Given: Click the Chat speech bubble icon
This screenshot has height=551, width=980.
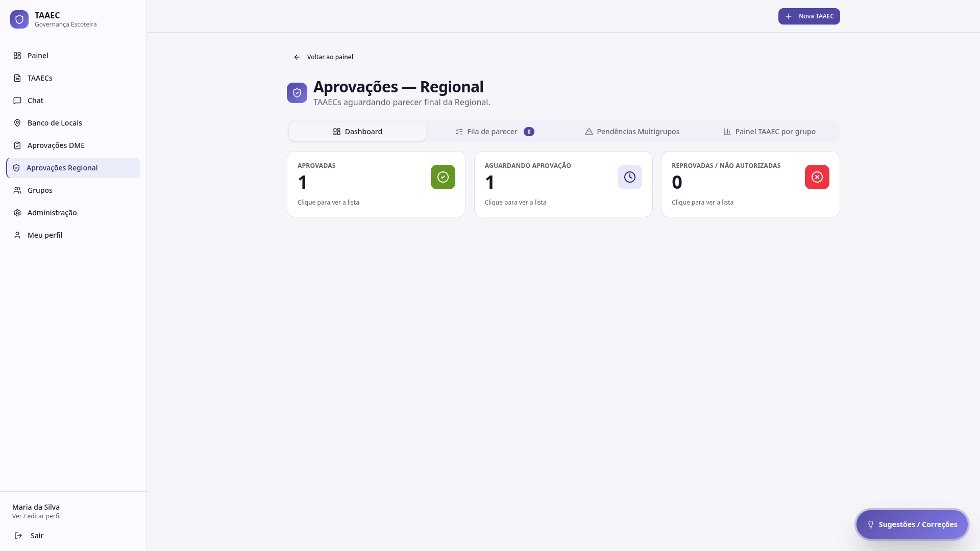Looking at the screenshot, I should 17,101.
